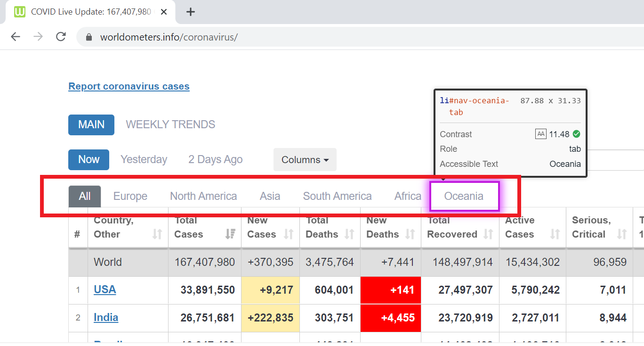
Task: Open the USA country link
Action: pos(105,289)
